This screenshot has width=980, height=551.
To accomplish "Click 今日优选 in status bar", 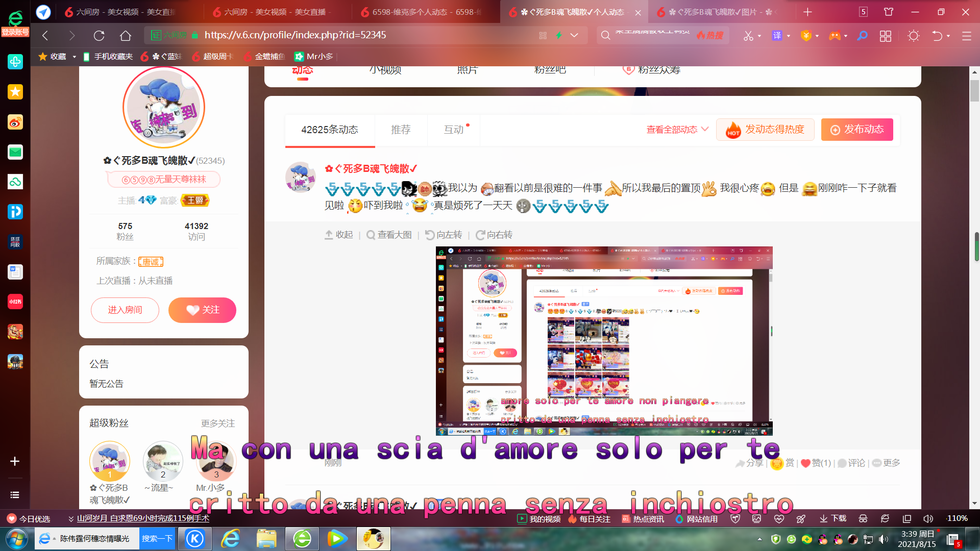I will pos(29,519).
